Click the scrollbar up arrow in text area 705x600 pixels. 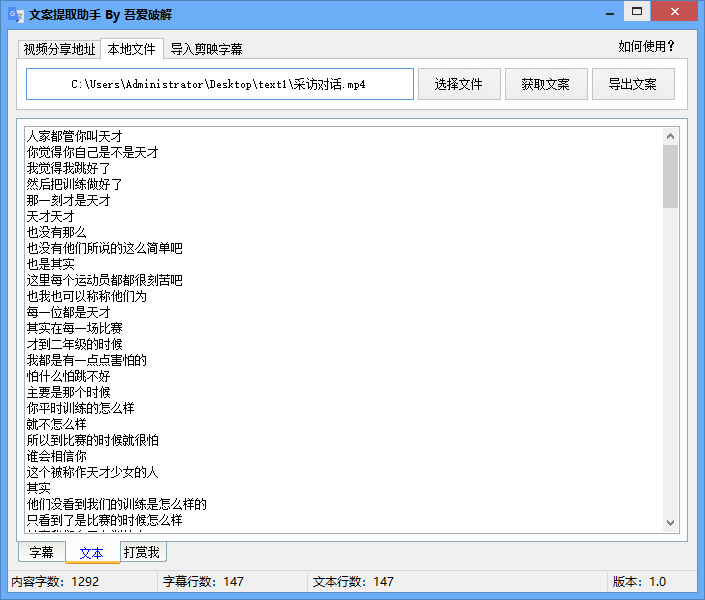tap(670, 135)
